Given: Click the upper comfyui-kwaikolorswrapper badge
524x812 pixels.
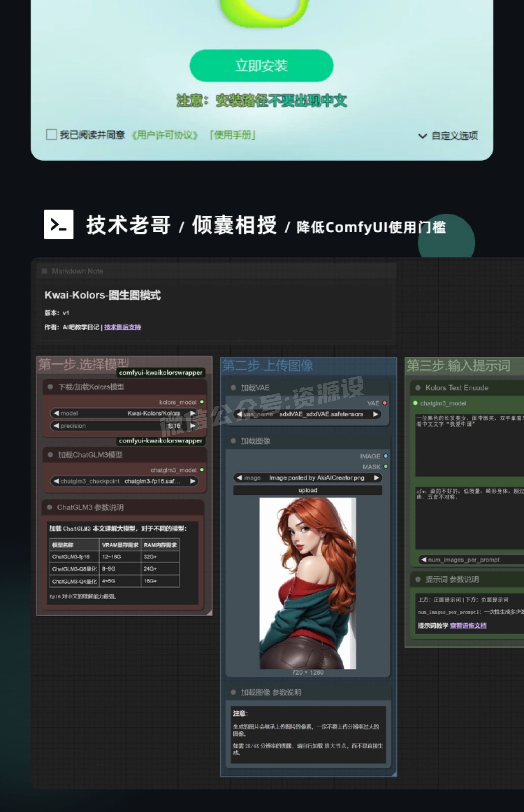Looking at the screenshot, I should pos(161,372).
